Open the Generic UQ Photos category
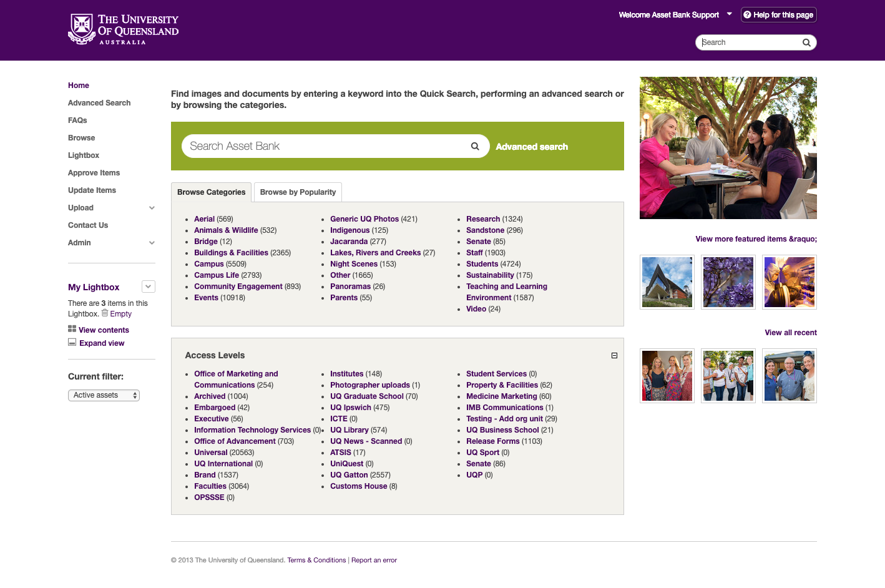This screenshot has height=588, width=885. pyautogui.click(x=364, y=219)
